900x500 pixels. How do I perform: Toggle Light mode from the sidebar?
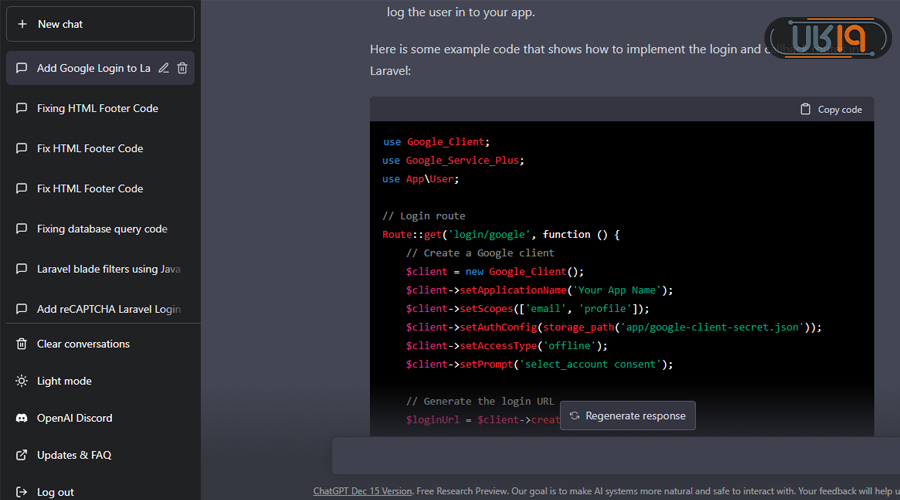click(x=64, y=381)
